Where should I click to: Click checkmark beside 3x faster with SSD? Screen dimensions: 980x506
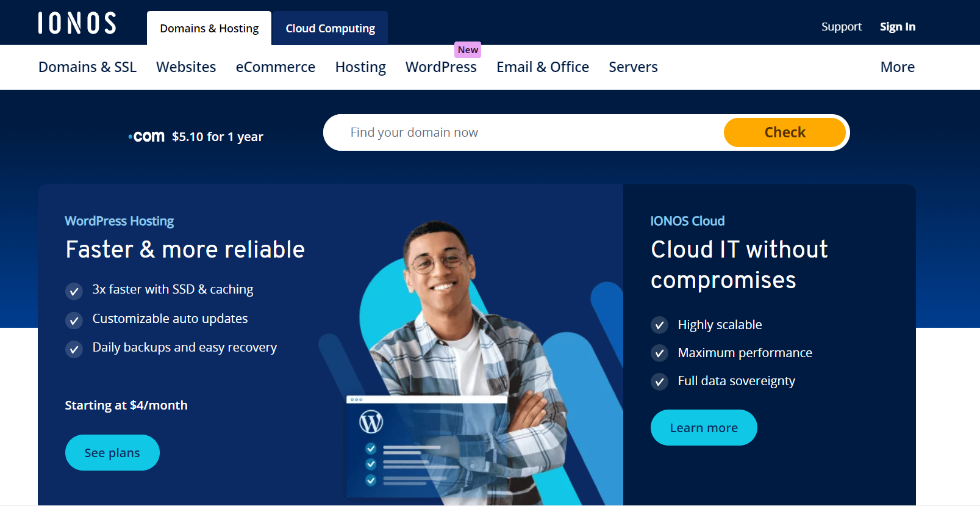(74, 291)
